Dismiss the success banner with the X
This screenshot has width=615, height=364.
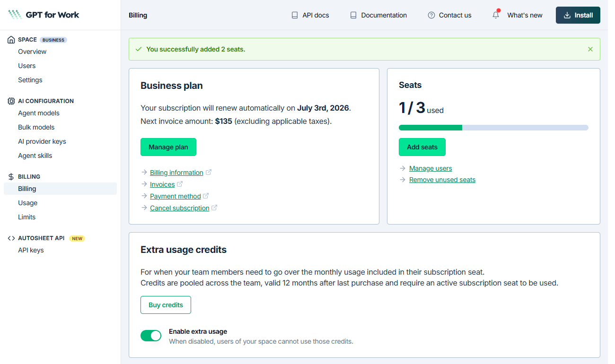coord(590,49)
